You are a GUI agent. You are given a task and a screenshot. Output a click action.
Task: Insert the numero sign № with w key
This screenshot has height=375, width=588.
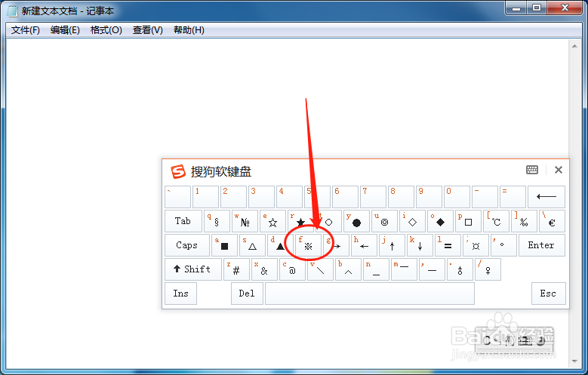245,221
